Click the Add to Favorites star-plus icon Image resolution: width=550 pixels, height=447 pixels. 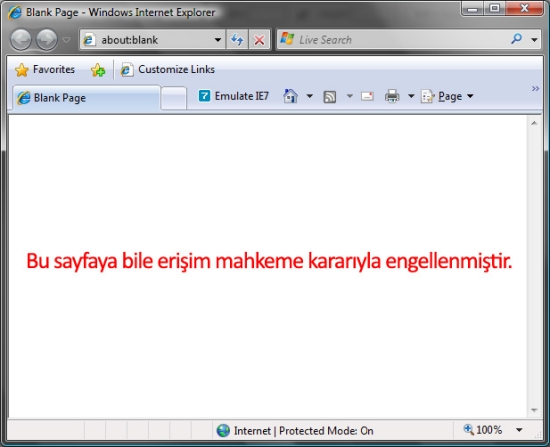pyautogui.click(x=98, y=70)
